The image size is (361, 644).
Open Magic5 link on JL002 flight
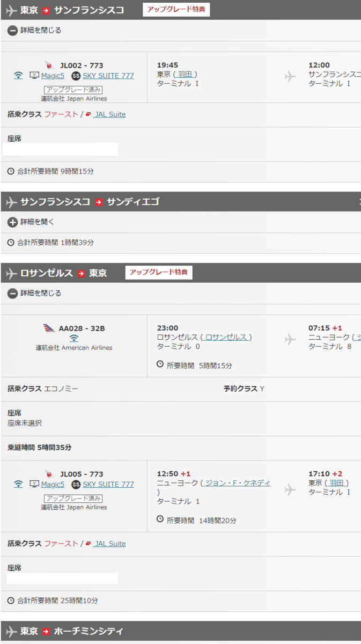pos(53,76)
